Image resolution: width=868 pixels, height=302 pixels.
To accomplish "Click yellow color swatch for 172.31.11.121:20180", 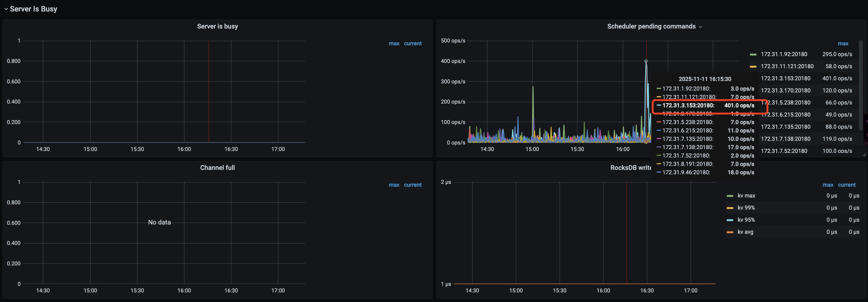I will (753, 67).
